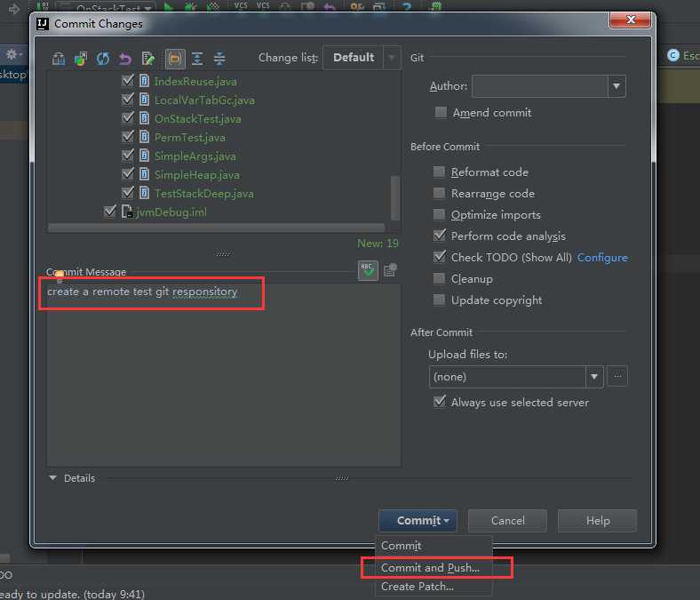
Task: Click the TestStackDeep.java file icon
Action: 144,193
